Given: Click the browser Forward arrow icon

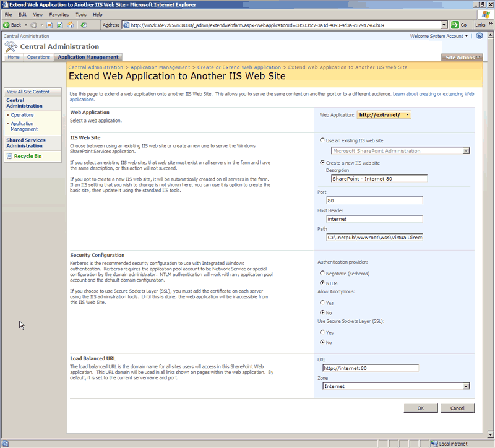Looking at the screenshot, I should 34,25.
